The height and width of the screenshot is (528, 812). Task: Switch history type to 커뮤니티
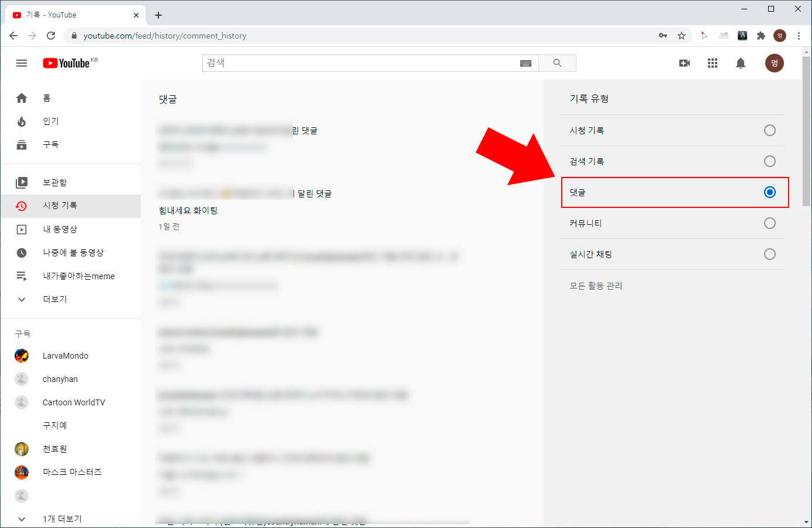[770, 223]
